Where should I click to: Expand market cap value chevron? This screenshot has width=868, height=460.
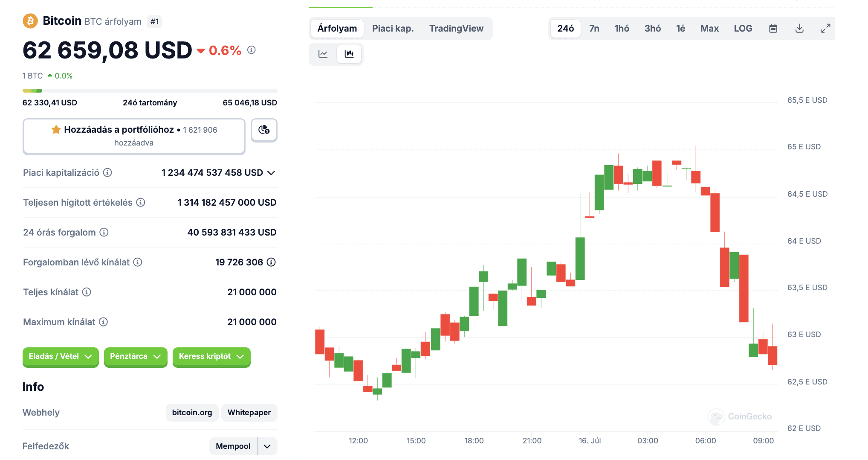click(x=271, y=173)
